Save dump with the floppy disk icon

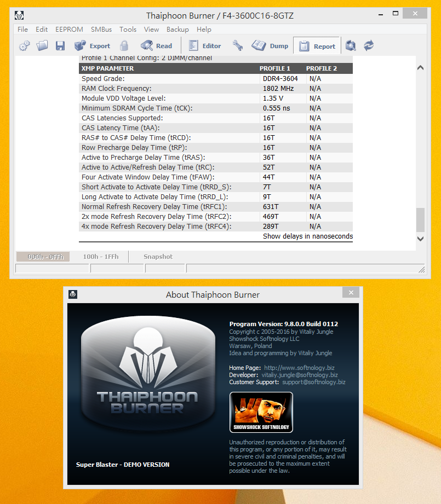(x=60, y=46)
